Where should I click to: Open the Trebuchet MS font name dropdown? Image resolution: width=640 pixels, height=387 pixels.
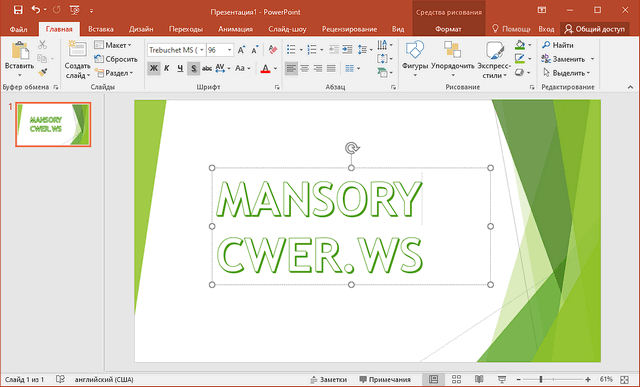[x=202, y=50]
